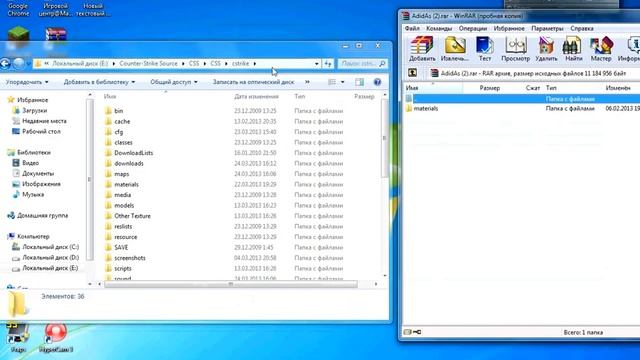Select the Other Texture folder
This screenshot has width=640, height=360.
coord(132,216)
